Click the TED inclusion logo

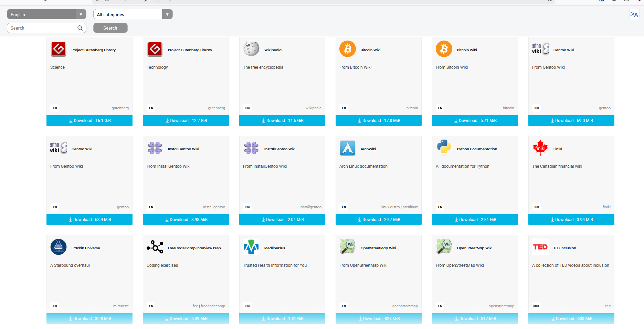[540, 247]
